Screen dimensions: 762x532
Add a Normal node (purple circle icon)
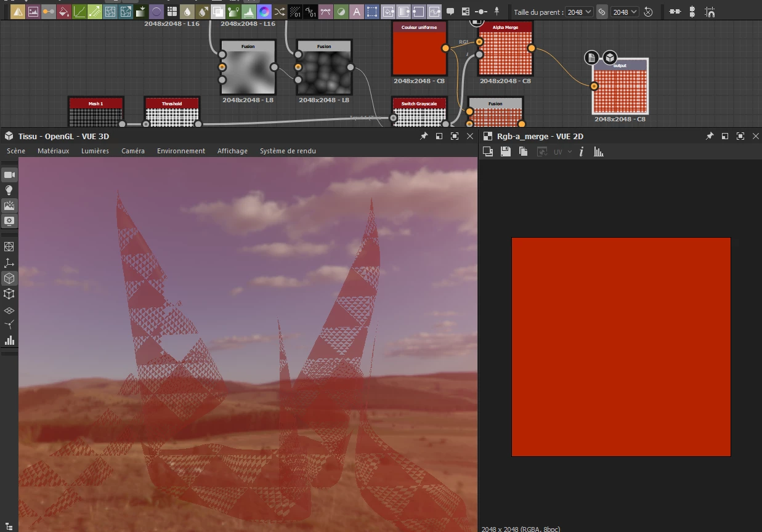(156, 11)
